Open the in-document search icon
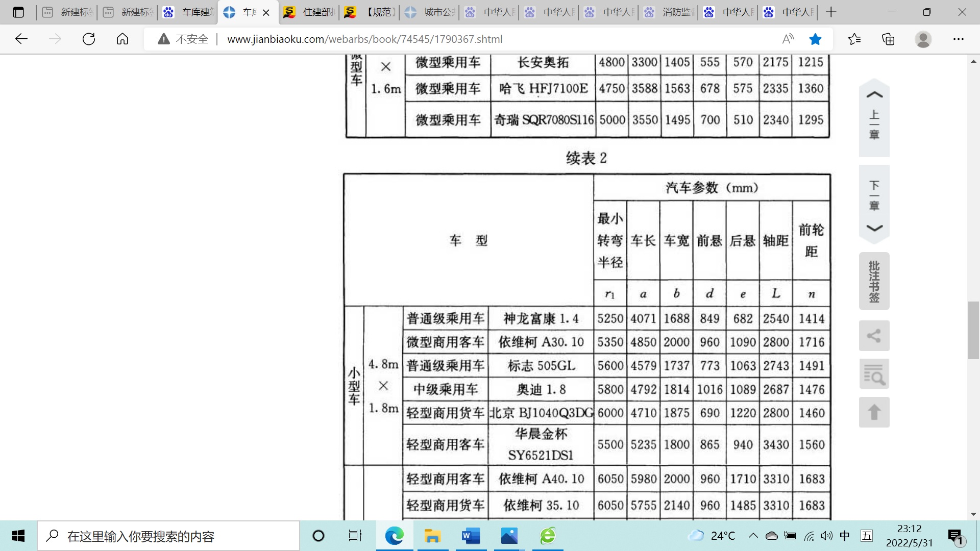This screenshot has width=980, height=551. (874, 374)
